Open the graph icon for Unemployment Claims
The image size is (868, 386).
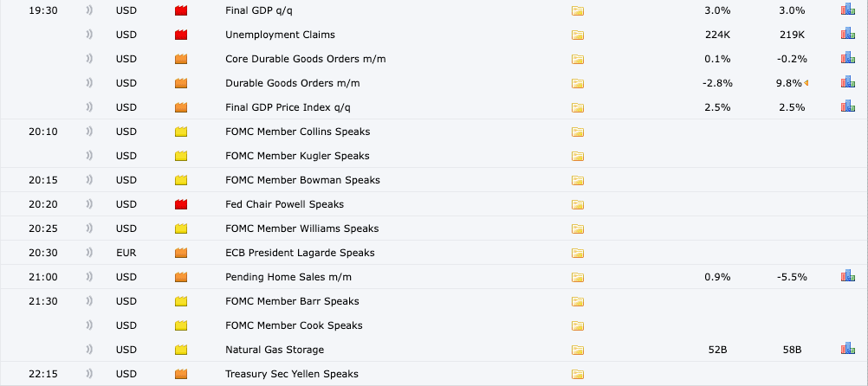pyautogui.click(x=847, y=35)
